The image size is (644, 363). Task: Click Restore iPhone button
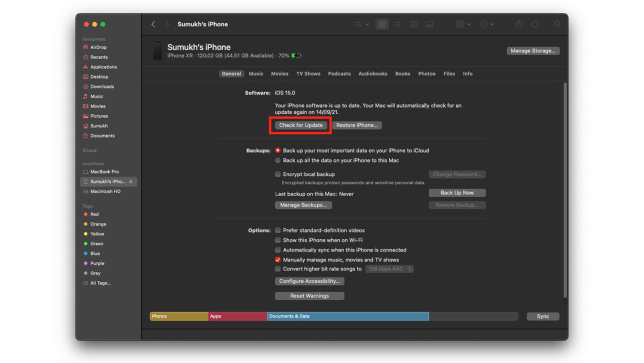tap(357, 125)
